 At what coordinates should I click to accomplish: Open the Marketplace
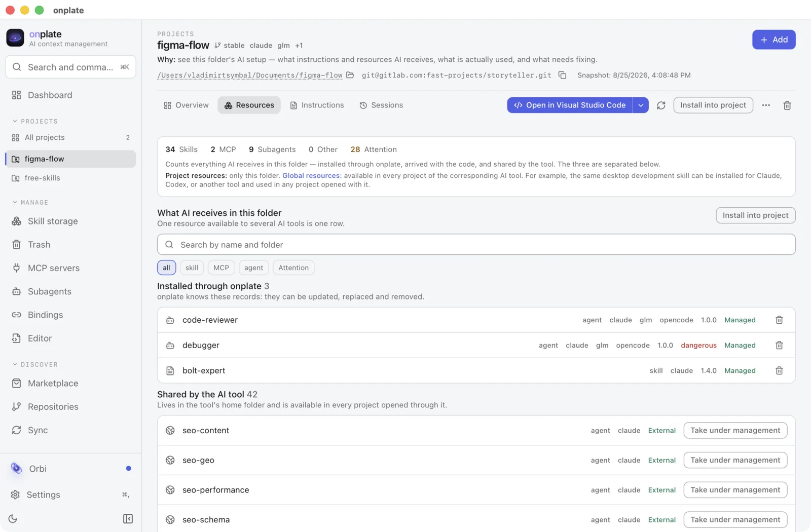click(x=70, y=384)
